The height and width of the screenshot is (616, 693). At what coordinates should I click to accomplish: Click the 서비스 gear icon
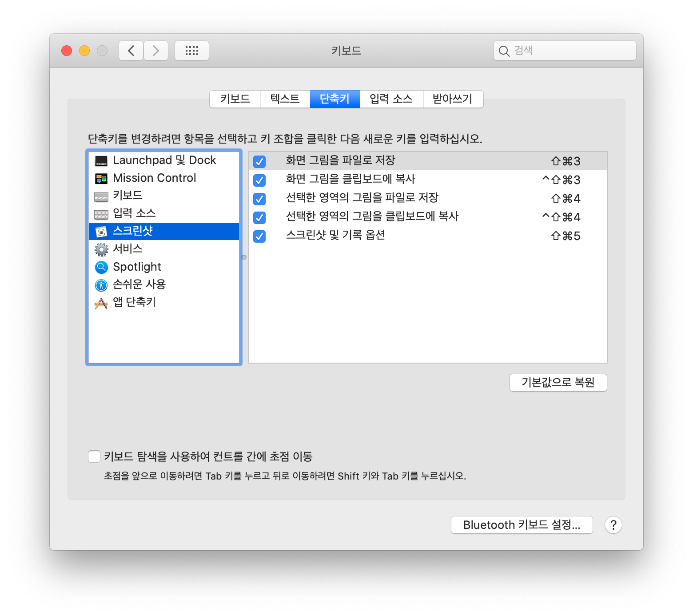pos(101,249)
